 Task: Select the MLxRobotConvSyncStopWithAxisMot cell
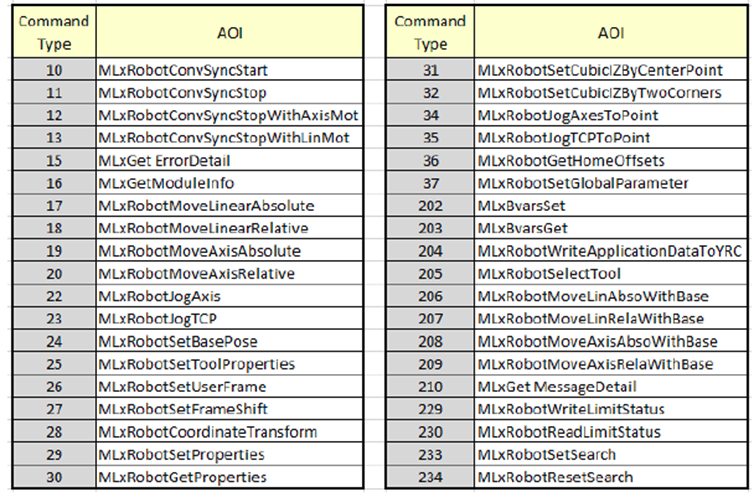point(229,115)
